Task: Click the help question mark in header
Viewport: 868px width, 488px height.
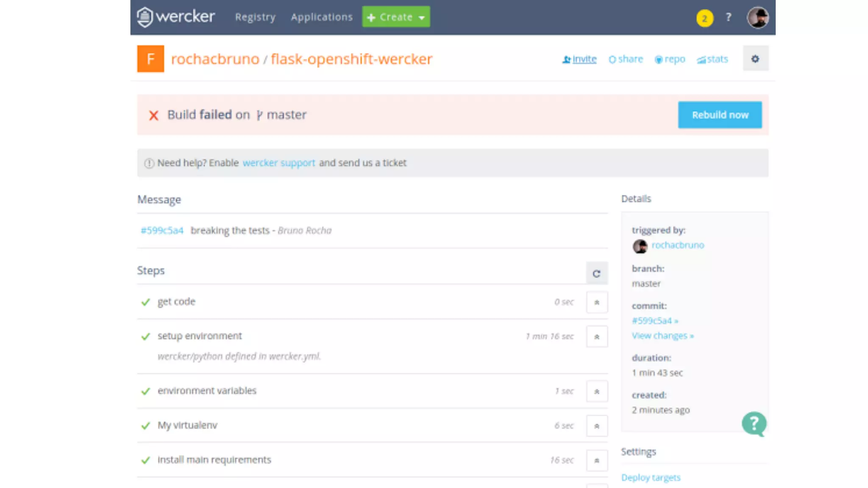Action: pos(729,17)
